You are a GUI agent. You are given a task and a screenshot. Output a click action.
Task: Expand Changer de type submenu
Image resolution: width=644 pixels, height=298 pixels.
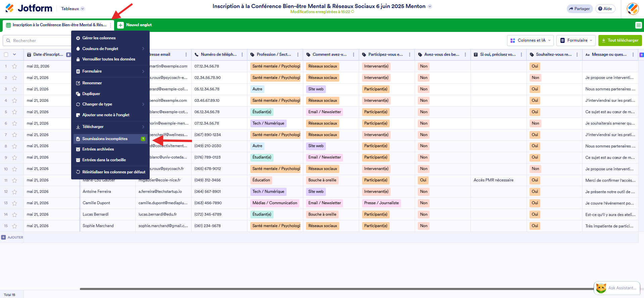(x=111, y=104)
